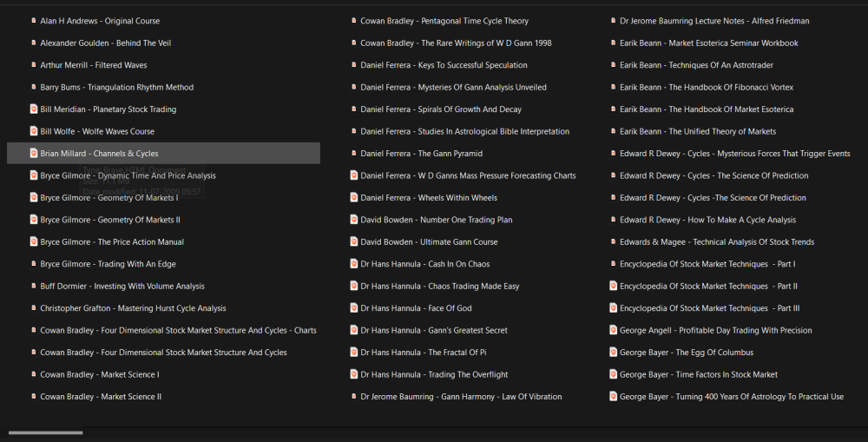Select the Brian Millard - Channels & Cycles file
The image size is (868, 442).
[x=99, y=154]
